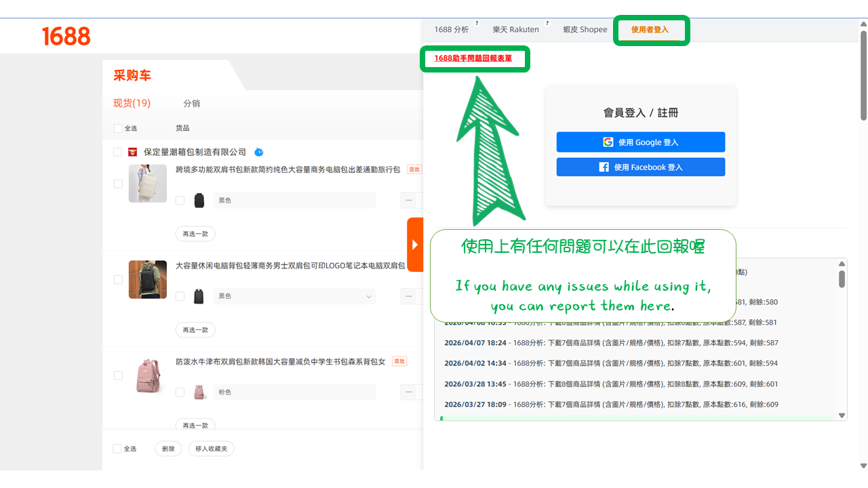Click the side panel scrollbar's down arrow
The image size is (868, 488).
[863, 466]
